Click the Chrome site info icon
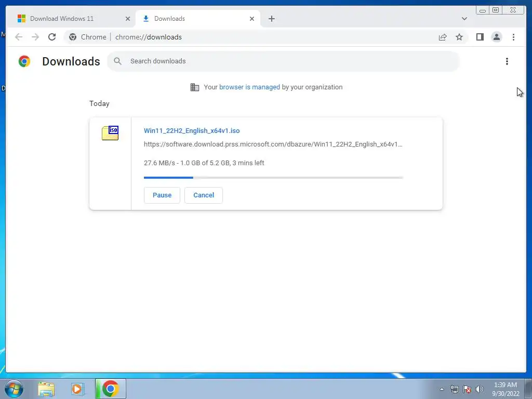This screenshot has height=399, width=532. [73, 37]
